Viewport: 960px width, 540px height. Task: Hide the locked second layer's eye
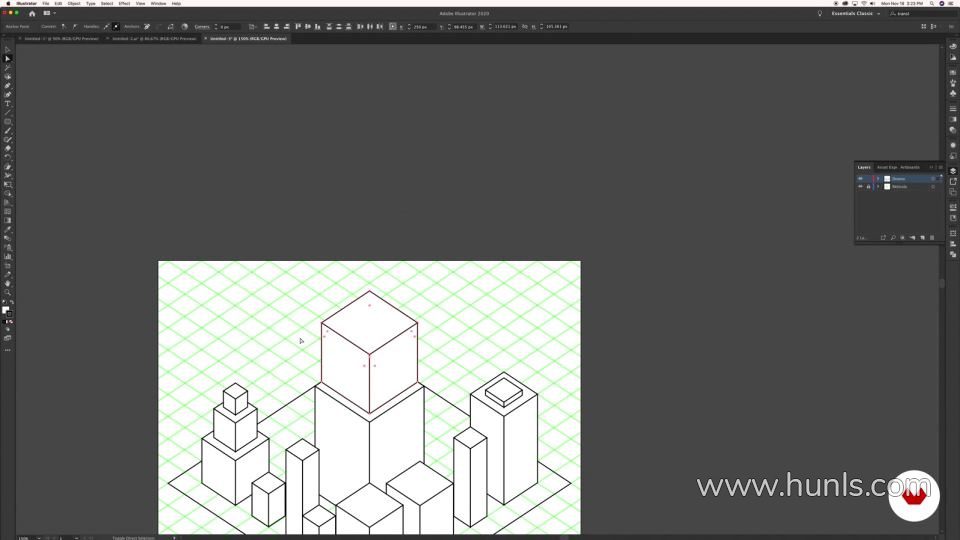point(860,187)
